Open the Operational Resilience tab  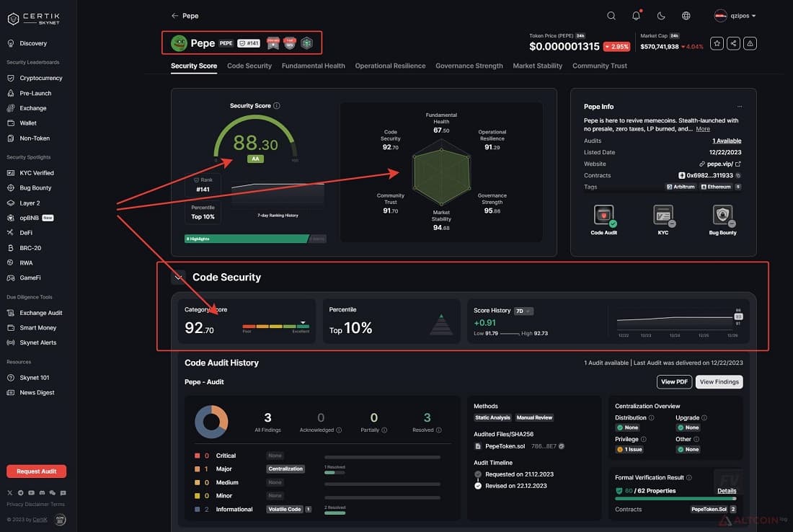[x=390, y=66]
